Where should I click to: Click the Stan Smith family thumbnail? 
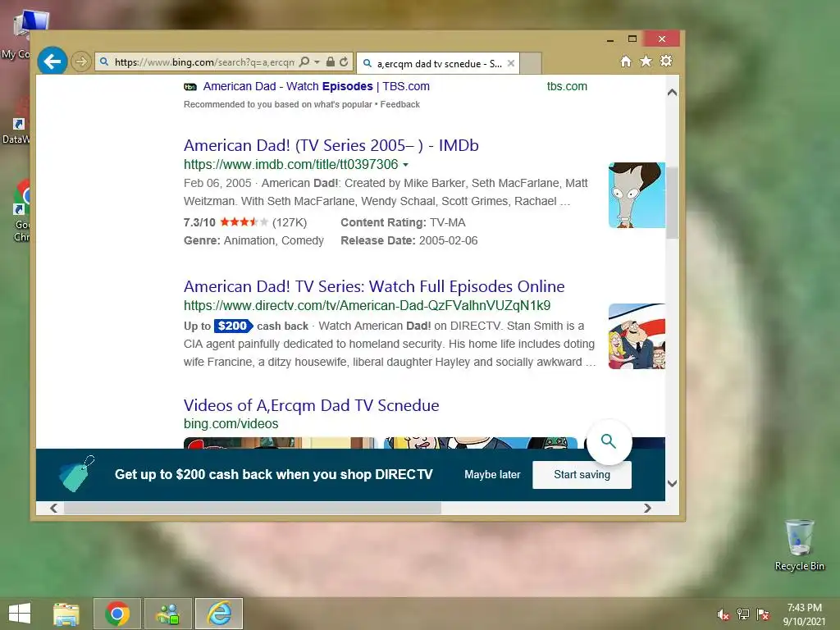(x=637, y=336)
